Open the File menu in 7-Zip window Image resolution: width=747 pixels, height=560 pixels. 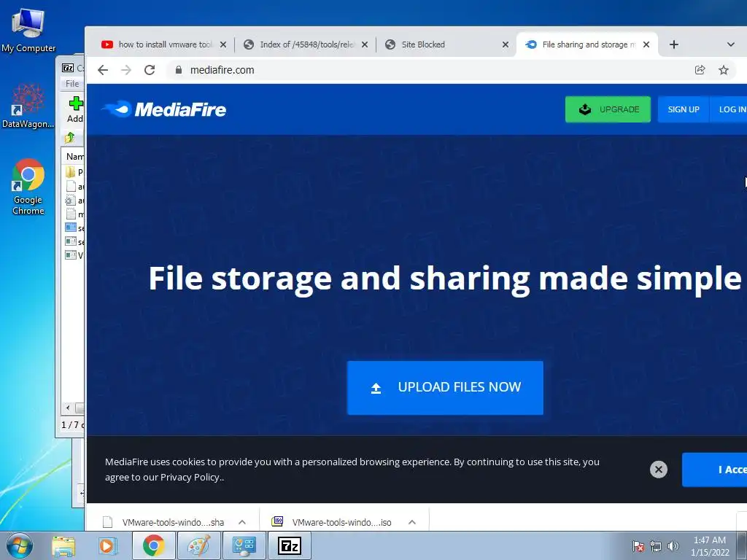(72, 84)
